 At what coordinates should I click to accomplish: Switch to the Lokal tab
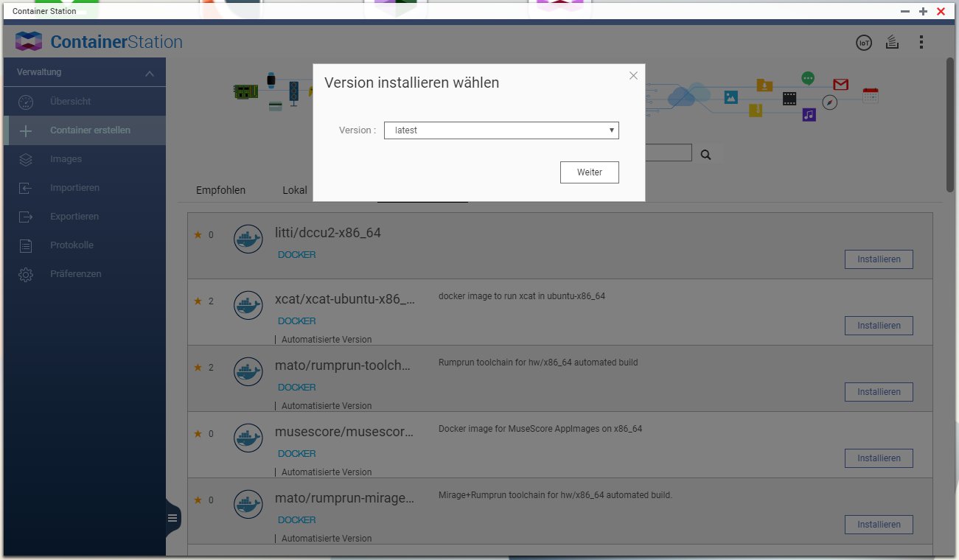click(295, 190)
